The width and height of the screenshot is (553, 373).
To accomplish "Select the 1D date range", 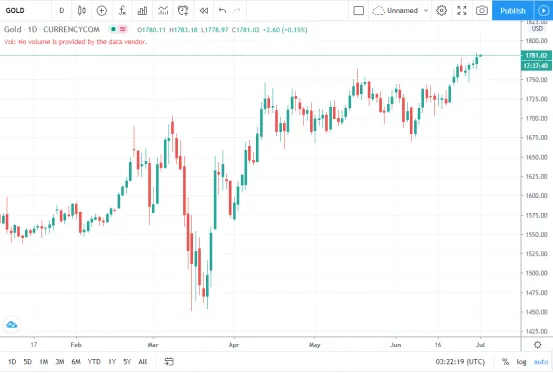I will pyautogui.click(x=12, y=362).
